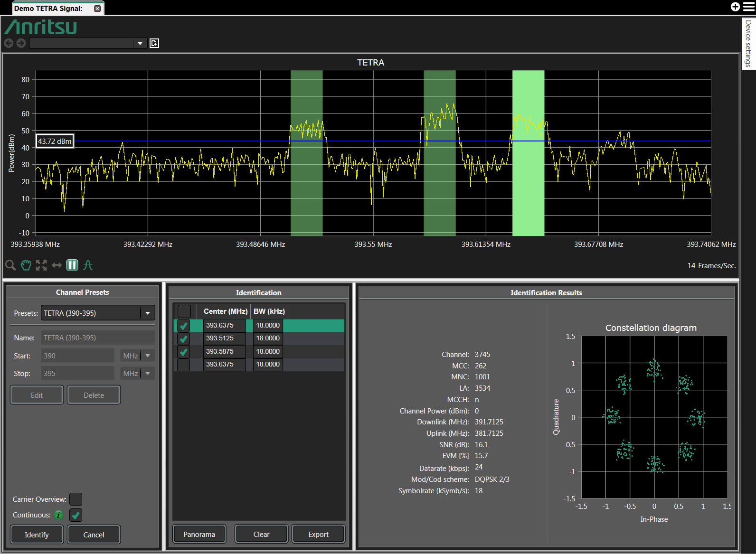756x554 pixels.
Task: Click the plus icon in top-right corner
Action: [x=735, y=7]
